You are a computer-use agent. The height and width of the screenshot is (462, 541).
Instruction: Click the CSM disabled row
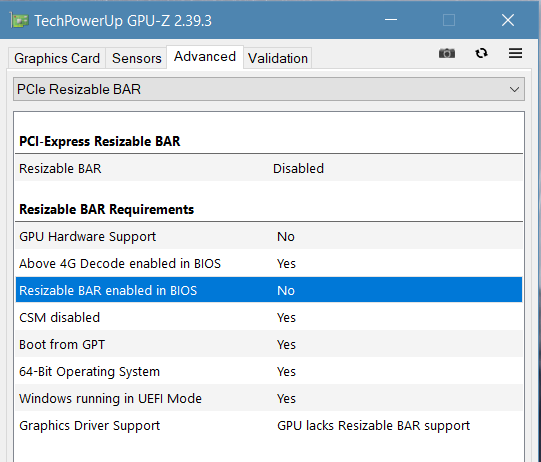[x=269, y=317]
